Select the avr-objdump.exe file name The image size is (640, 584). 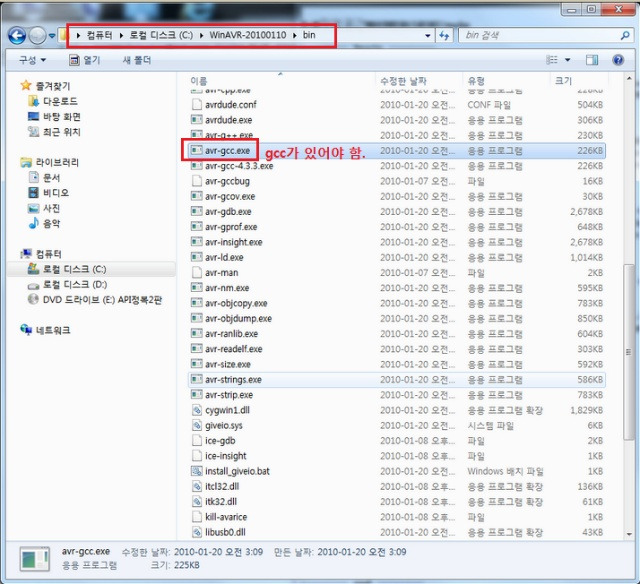238,318
